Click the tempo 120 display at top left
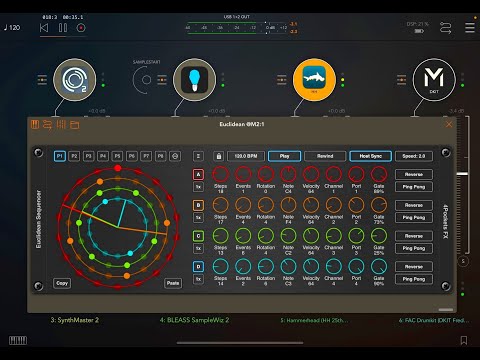The height and width of the screenshot is (360, 480). point(12,28)
